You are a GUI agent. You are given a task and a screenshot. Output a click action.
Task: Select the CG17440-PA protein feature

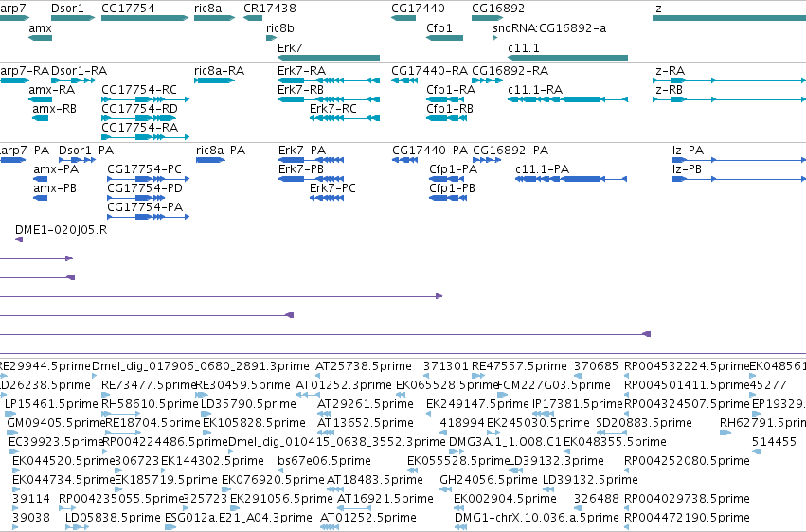coord(405,160)
